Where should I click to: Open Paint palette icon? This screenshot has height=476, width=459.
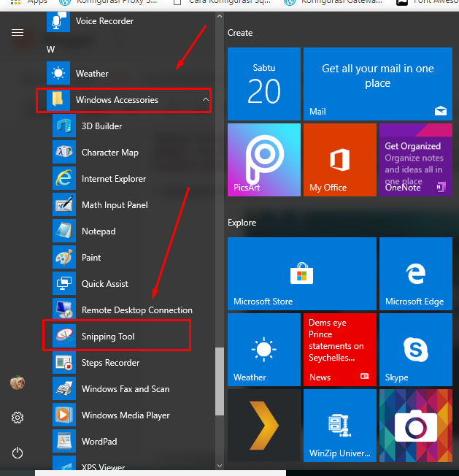point(64,257)
